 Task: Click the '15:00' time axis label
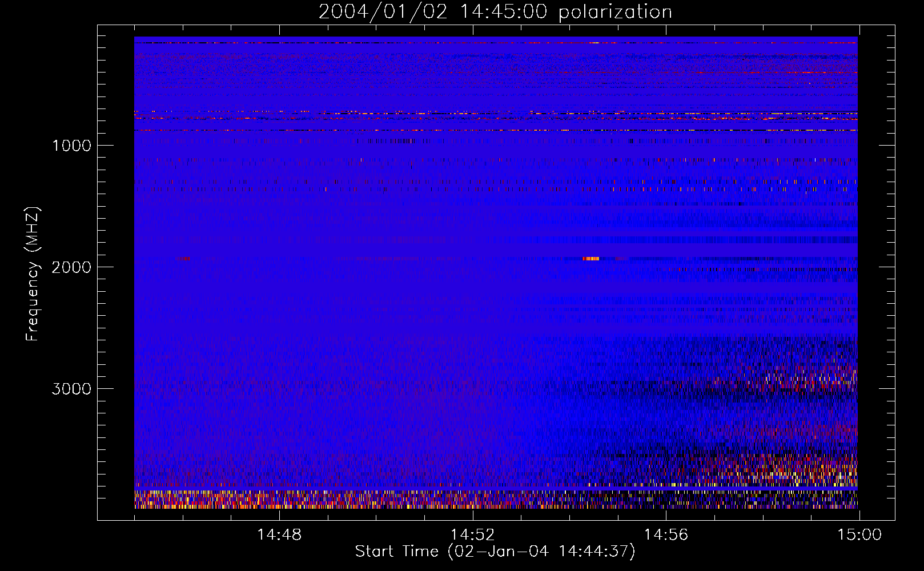[x=859, y=535]
